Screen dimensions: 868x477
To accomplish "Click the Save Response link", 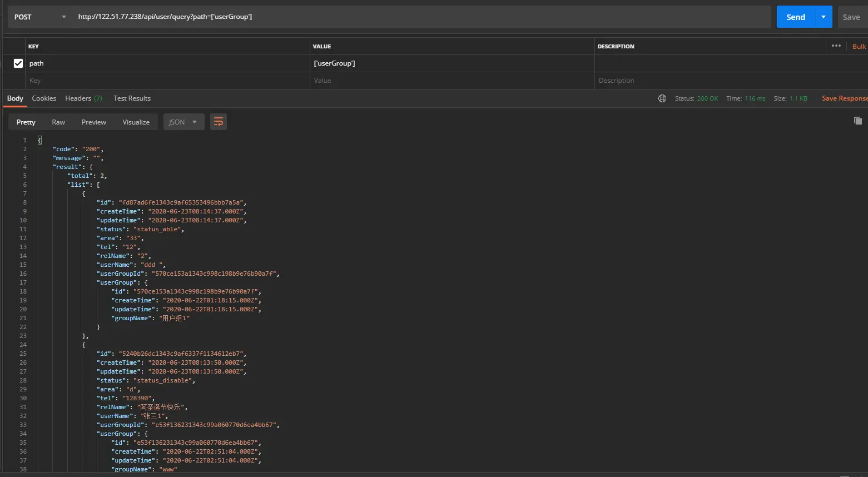I will [844, 98].
